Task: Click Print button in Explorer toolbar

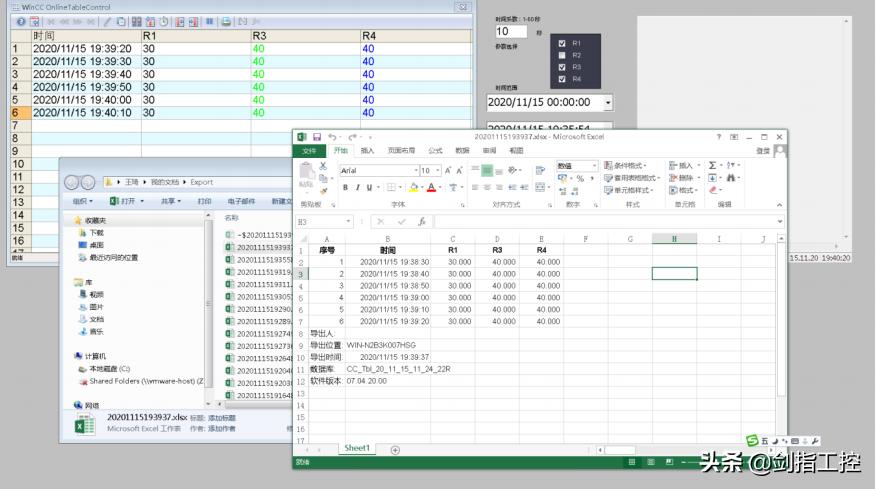Action: pos(204,201)
